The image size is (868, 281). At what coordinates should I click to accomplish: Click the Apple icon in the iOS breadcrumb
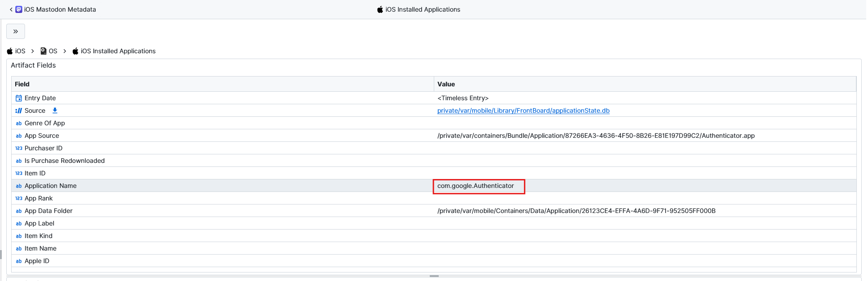point(10,51)
